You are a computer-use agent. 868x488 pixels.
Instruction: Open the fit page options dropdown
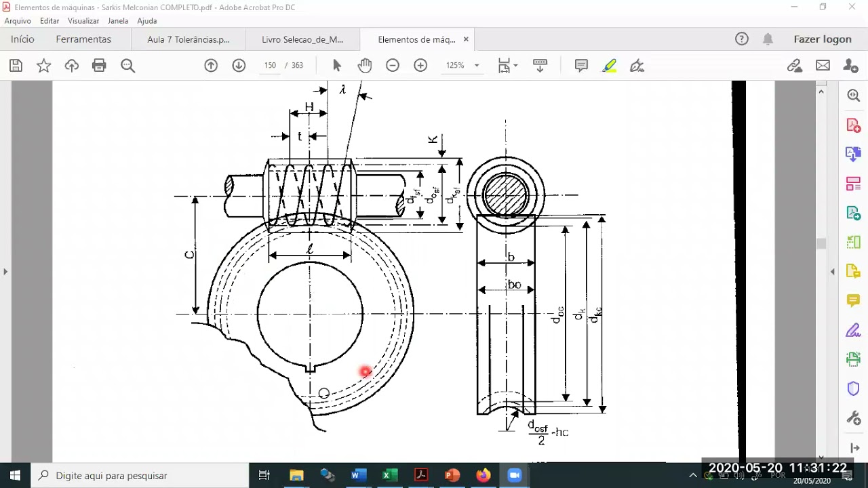[508, 66]
